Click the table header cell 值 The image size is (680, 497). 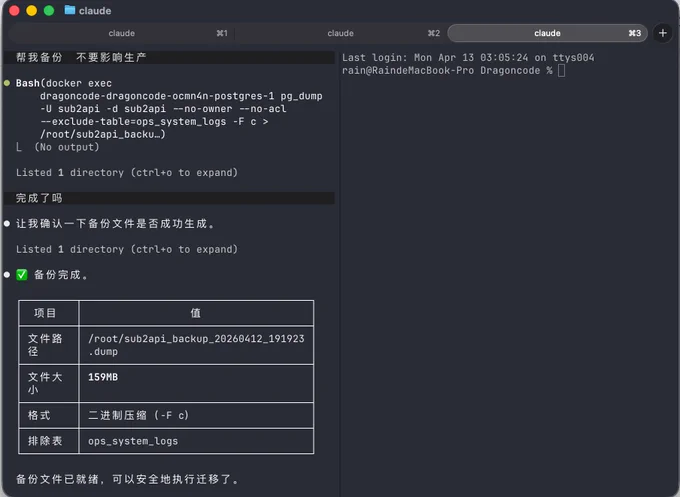[x=196, y=313]
